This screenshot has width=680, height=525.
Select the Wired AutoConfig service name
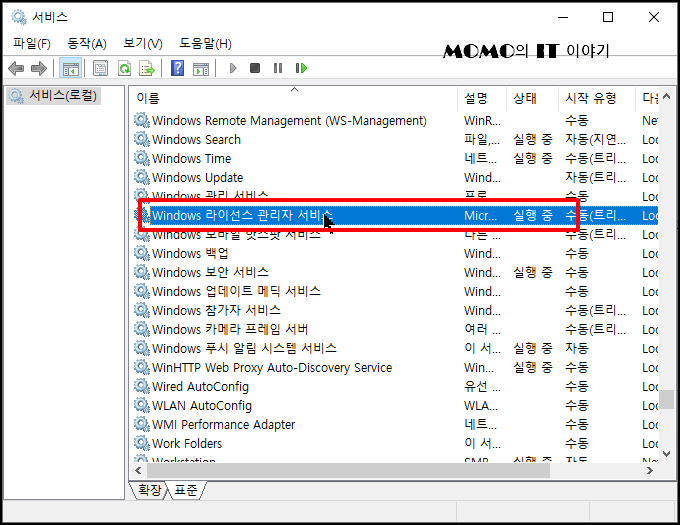pos(200,386)
